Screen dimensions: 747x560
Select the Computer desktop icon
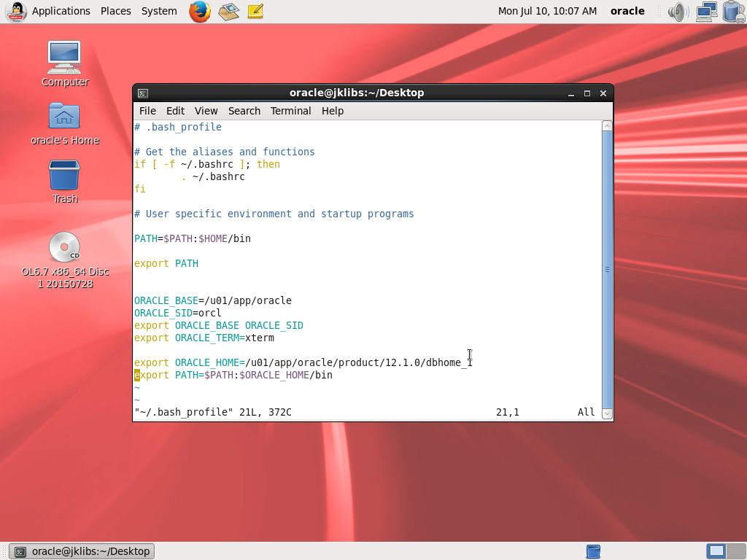(x=65, y=64)
